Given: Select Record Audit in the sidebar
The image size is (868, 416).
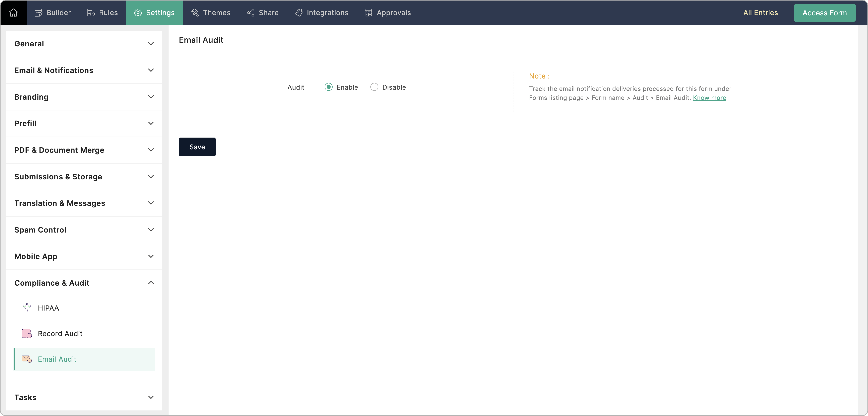Looking at the screenshot, I should point(84,333).
